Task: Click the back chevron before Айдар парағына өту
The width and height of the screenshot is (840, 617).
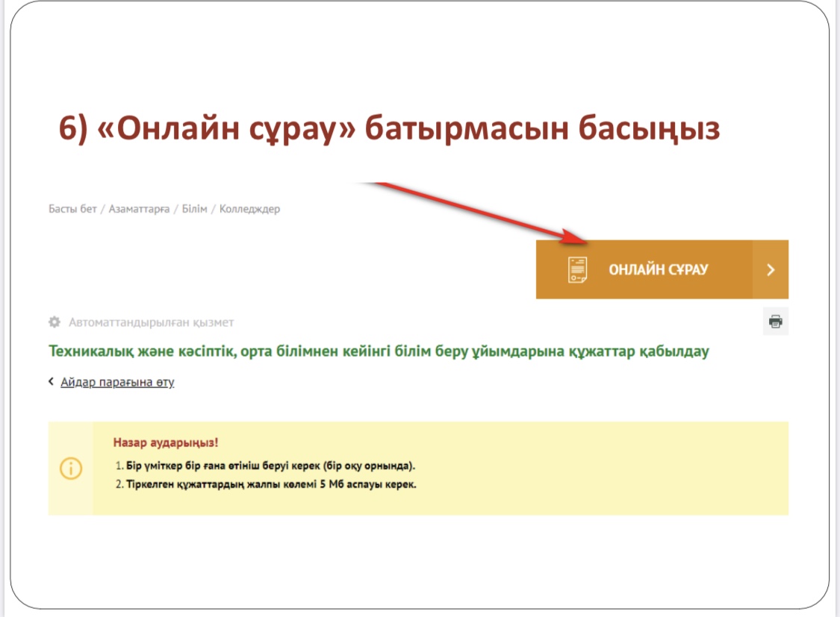Action: click(52, 382)
